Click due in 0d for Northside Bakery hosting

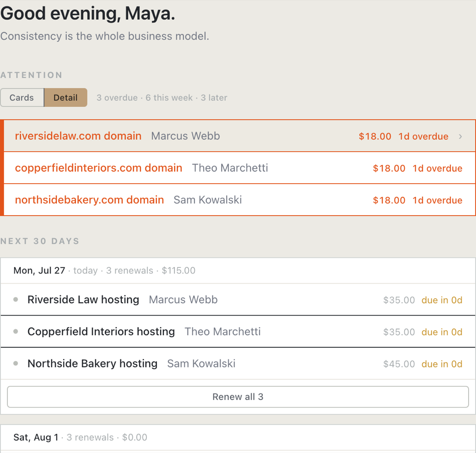point(442,364)
